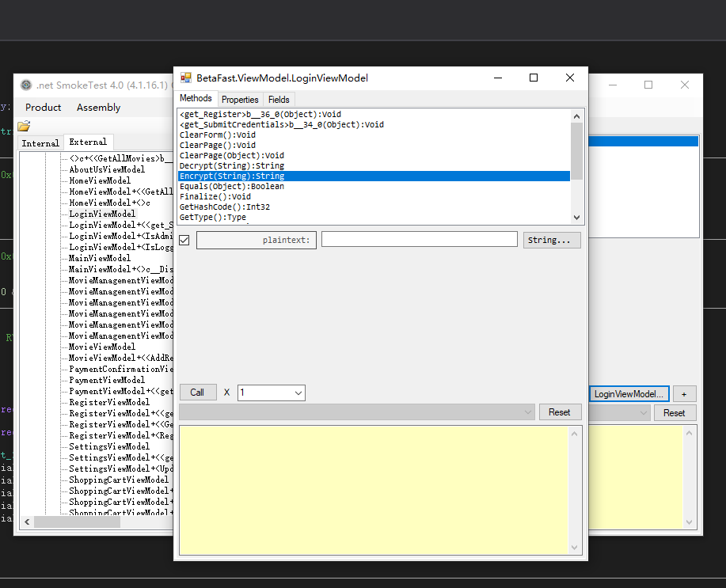Switch to the Methods tab

196,98
